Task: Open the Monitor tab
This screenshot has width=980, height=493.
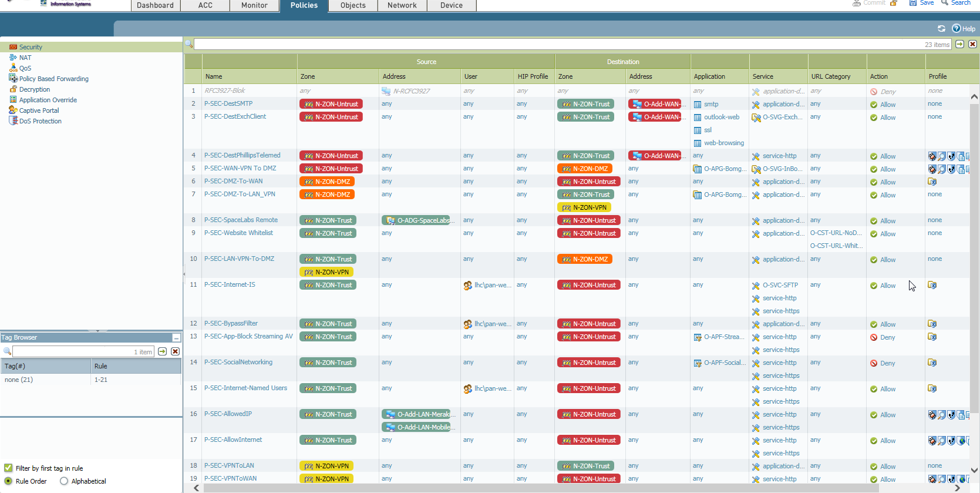Action: 254,5
